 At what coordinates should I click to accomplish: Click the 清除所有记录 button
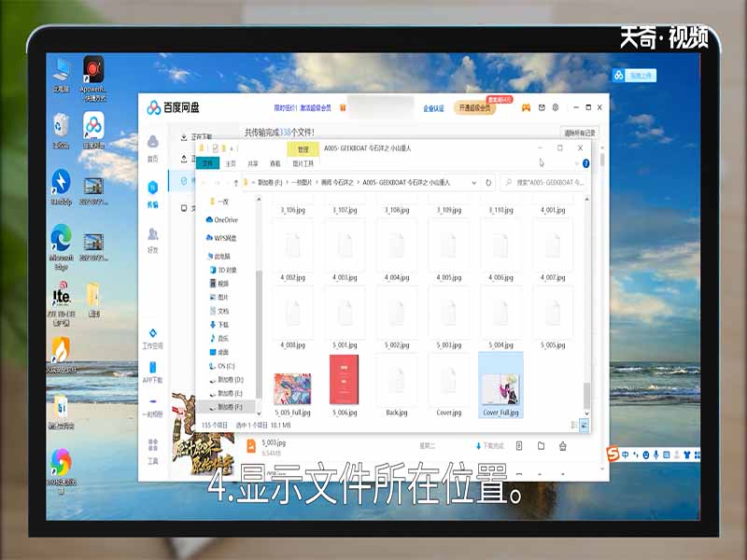[578, 132]
